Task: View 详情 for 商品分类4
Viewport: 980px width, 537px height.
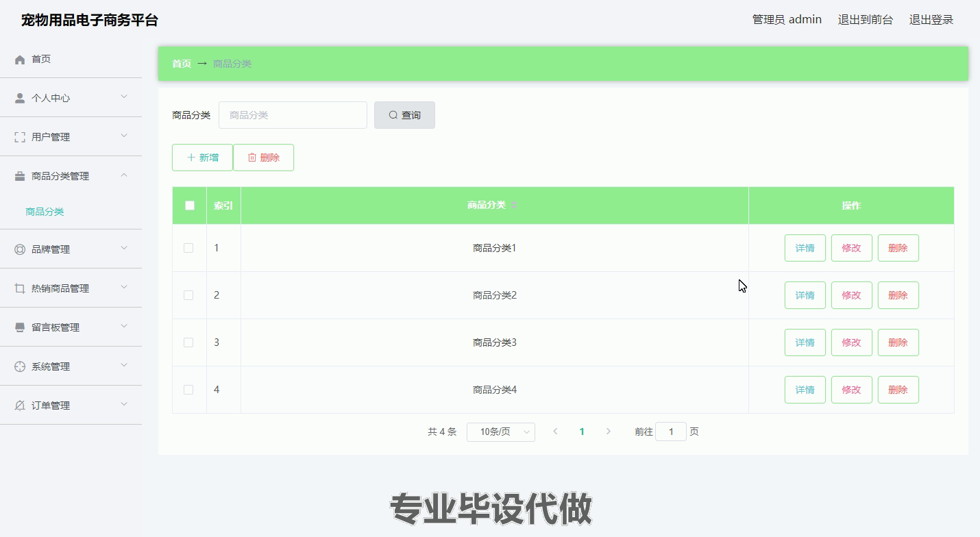Action: tap(805, 390)
